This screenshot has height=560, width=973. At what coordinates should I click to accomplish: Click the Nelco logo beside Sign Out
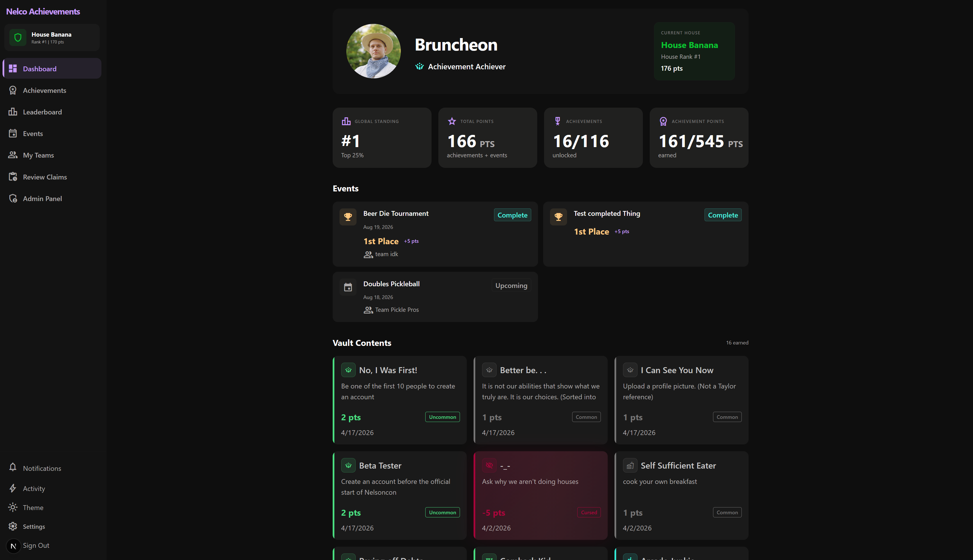(13, 546)
